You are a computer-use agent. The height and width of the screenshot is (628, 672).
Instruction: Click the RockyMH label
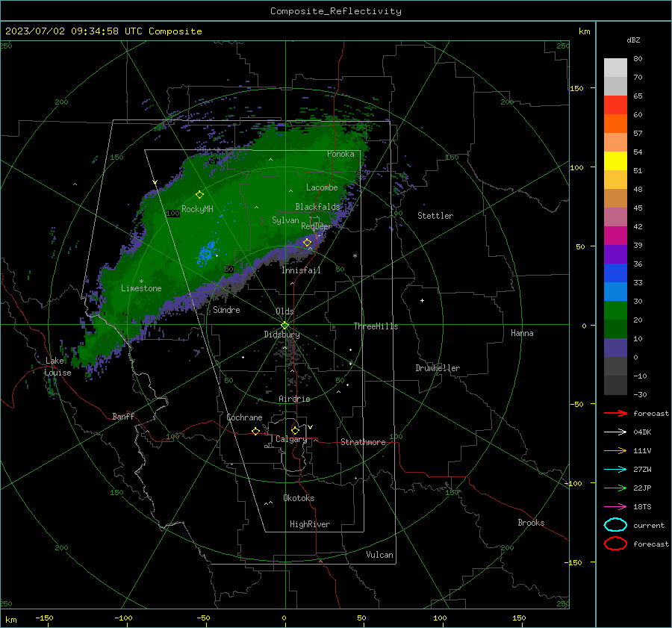coord(197,209)
